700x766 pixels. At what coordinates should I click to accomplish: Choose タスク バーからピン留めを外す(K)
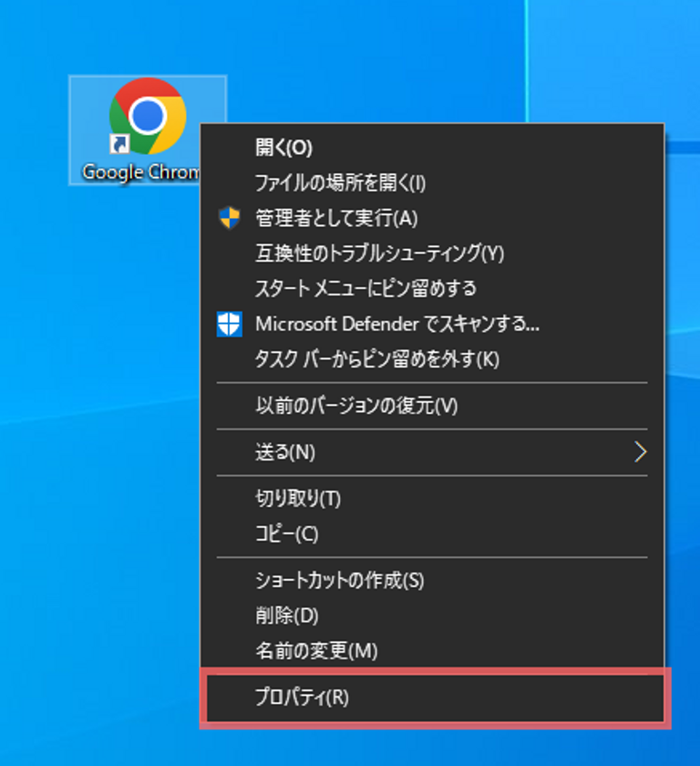tap(432, 359)
